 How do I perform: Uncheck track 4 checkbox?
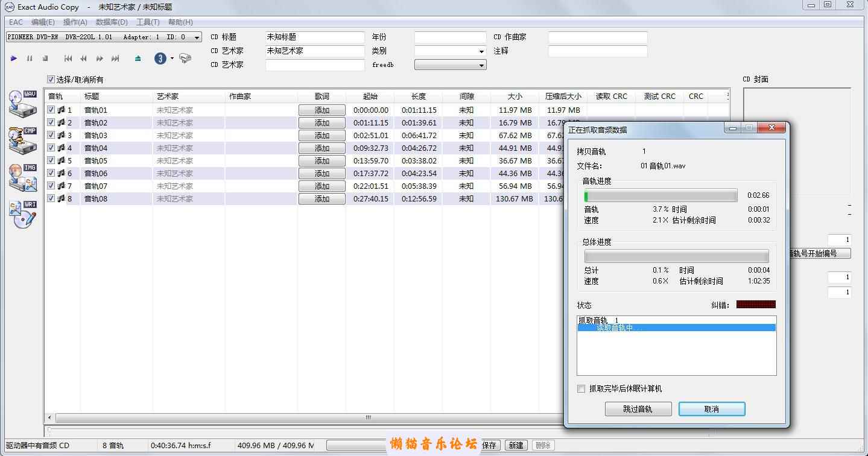click(51, 148)
